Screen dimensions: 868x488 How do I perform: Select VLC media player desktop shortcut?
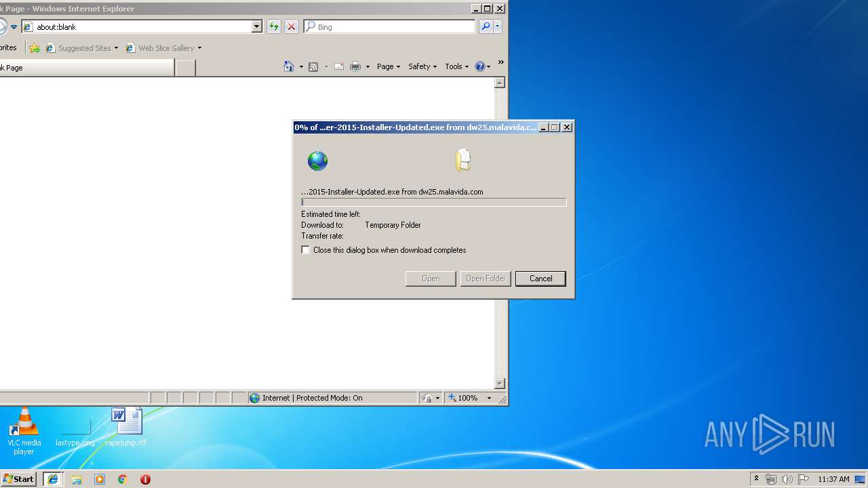24,431
